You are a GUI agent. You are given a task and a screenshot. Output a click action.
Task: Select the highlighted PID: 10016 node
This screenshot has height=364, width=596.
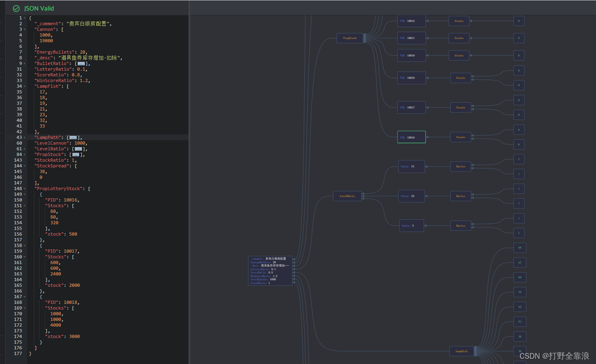(x=412, y=137)
